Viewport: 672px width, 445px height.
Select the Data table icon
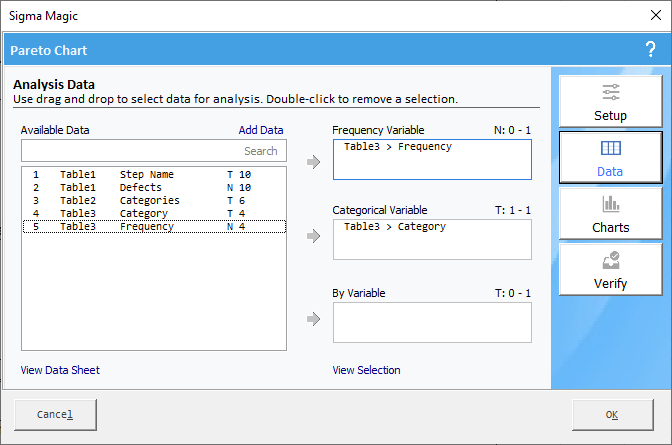[610, 148]
